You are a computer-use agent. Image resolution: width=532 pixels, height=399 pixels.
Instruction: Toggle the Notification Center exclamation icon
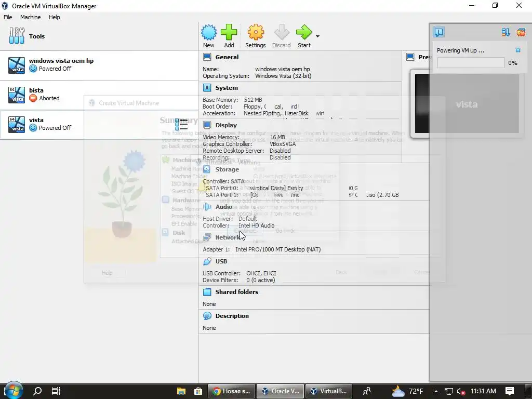pyautogui.click(x=438, y=32)
